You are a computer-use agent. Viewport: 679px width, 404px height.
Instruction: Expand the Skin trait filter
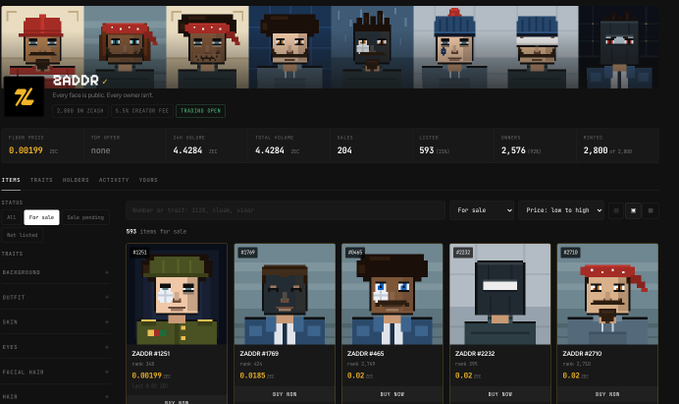(55, 322)
